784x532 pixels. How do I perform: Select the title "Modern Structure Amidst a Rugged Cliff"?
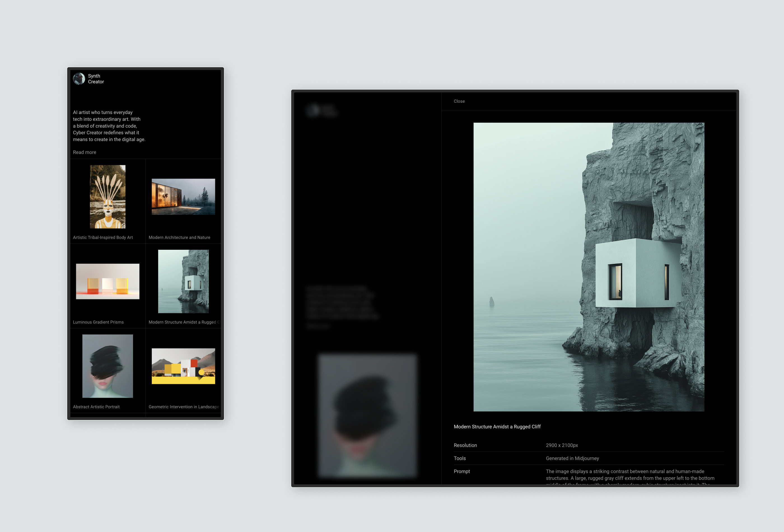coord(497,426)
